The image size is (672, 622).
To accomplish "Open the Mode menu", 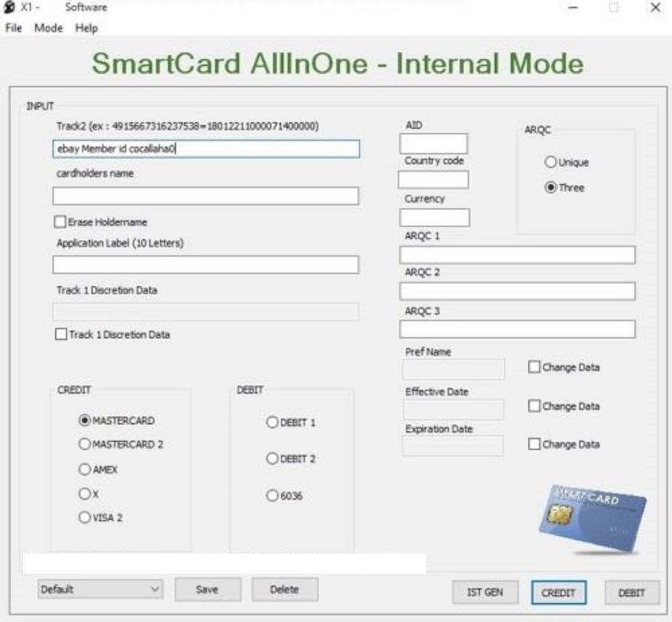I will [48, 28].
